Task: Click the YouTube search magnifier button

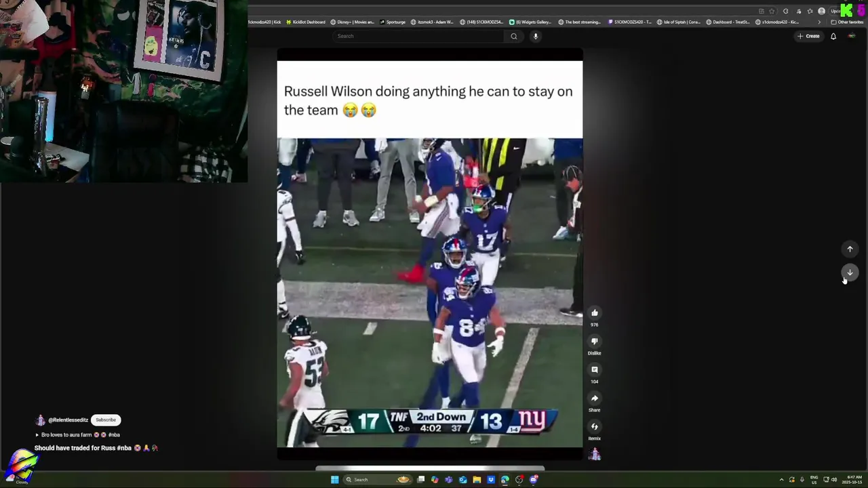Action: click(514, 36)
